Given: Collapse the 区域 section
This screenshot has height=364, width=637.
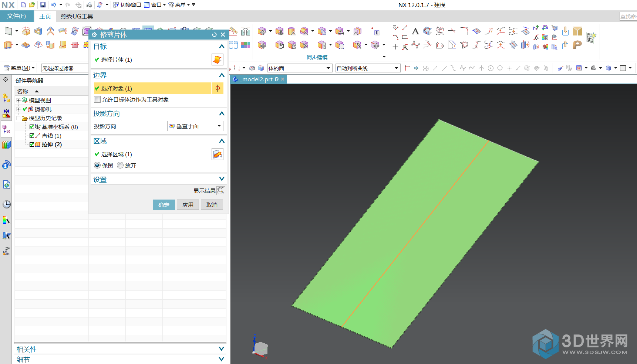Looking at the screenshot, I should (x=222, y=141).
